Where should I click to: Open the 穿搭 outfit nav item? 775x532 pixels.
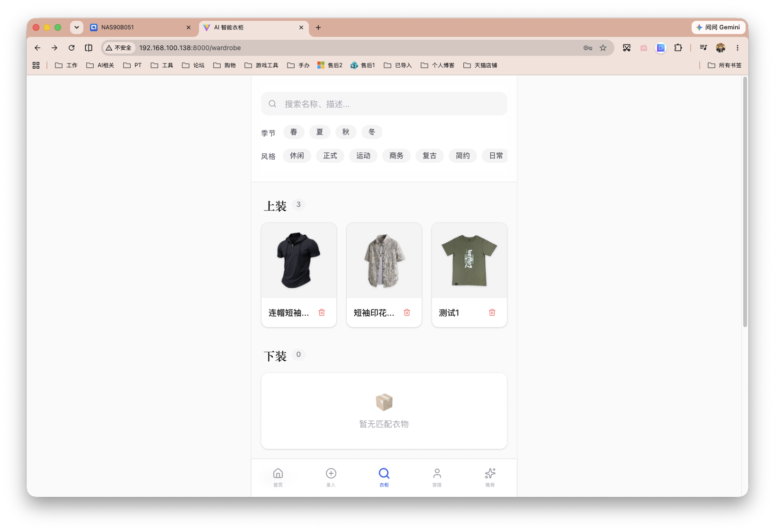pyautogui.click(x=437, y=477)
